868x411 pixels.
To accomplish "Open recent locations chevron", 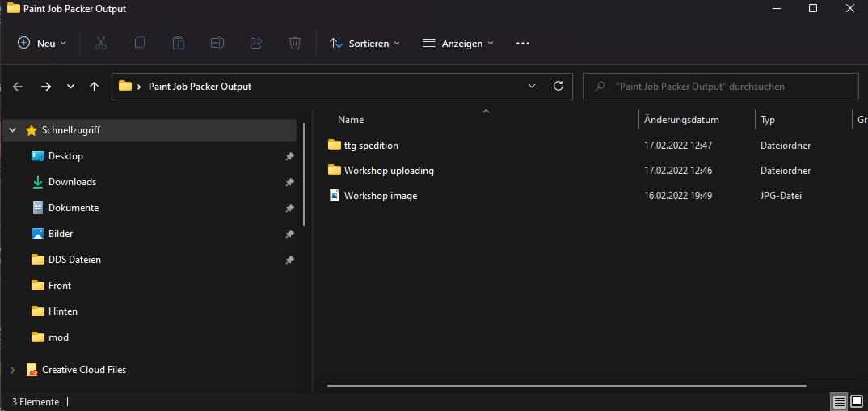I will pos(70,87).
